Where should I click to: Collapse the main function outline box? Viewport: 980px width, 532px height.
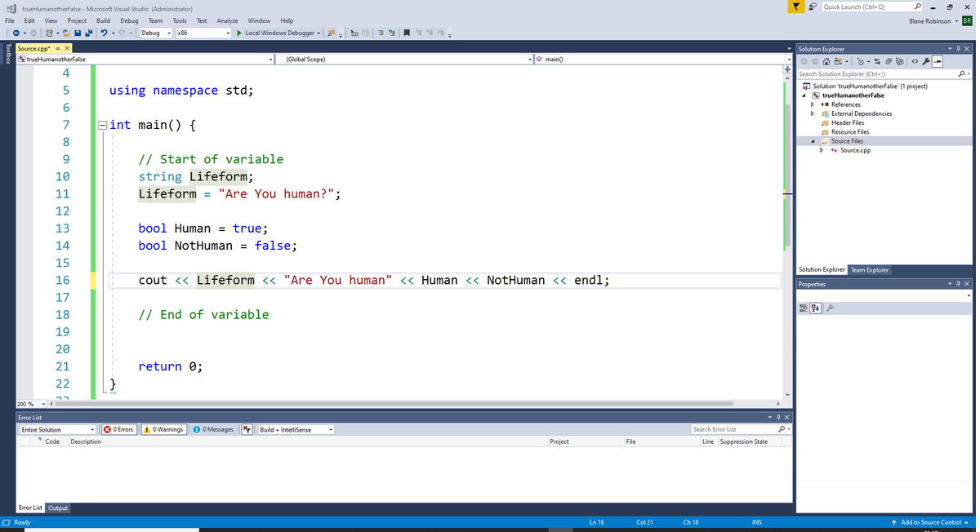coord(102,125)
